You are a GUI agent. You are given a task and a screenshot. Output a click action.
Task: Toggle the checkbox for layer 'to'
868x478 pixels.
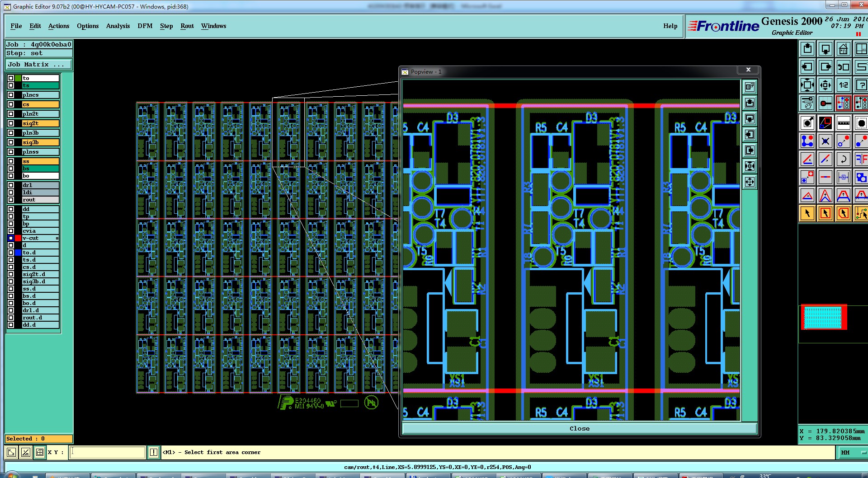click(x=11, y=78)
